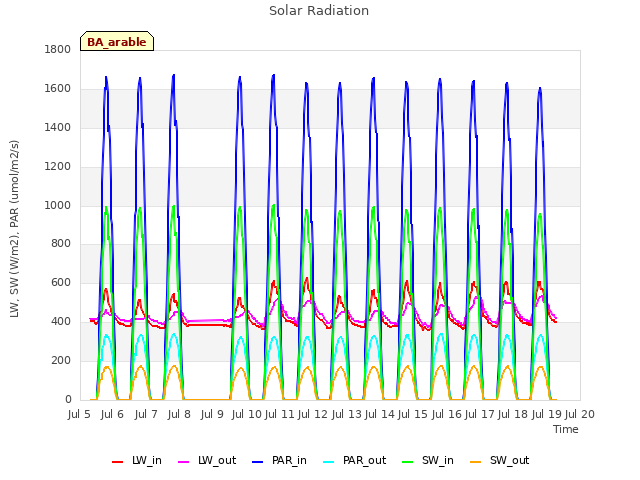Click the Jul 20 x-axis tick label
This screenshot has width=640, height=480.
point(580,414)
